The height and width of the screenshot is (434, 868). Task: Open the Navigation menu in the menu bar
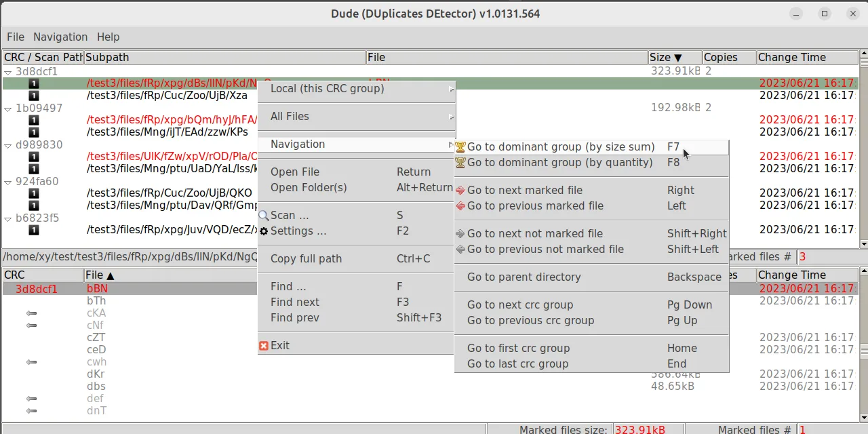[60, 37]
